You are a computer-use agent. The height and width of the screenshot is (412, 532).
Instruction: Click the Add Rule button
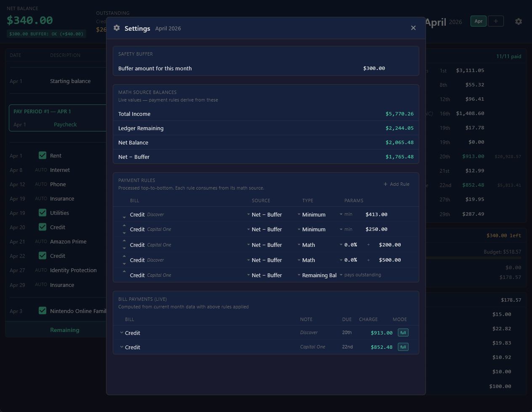coord(396,184)
